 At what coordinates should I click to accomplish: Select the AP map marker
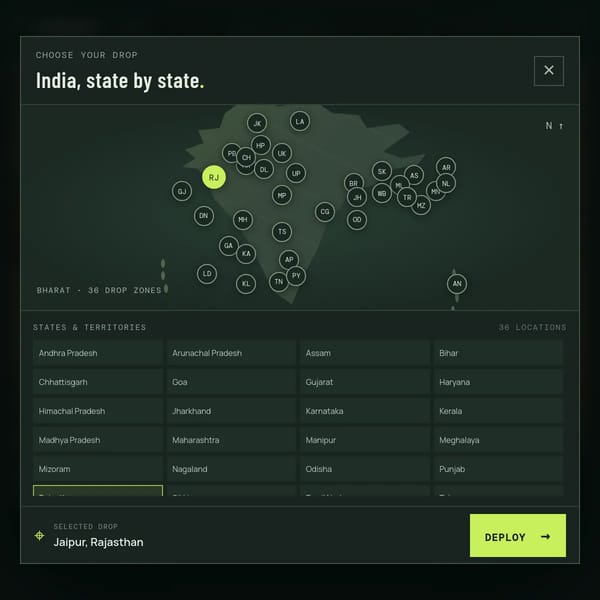coord(289,260)
